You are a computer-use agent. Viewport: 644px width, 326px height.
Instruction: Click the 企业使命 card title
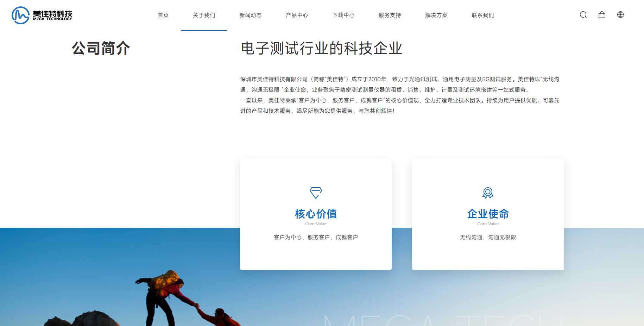(488, 214)
